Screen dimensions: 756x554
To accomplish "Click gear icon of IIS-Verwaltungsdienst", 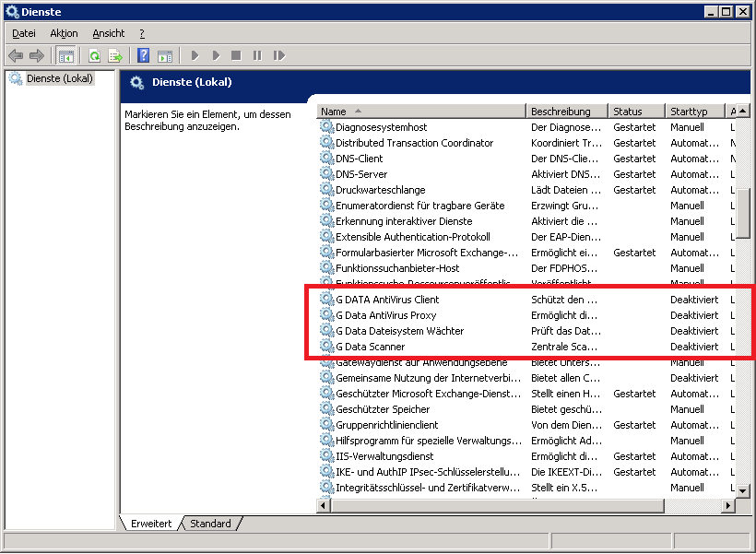I will click(x=327, y=455).
